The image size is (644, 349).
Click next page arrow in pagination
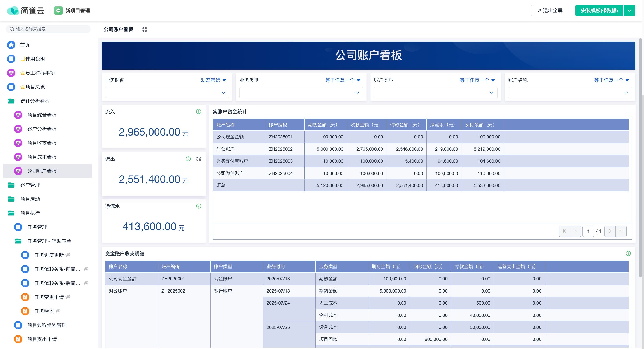click(x=610, y=231)
